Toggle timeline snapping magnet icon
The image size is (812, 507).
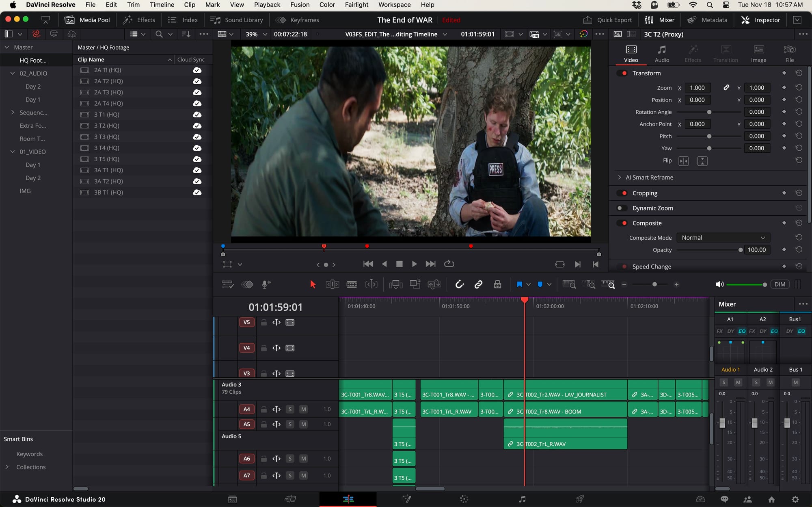click(459, 284)
